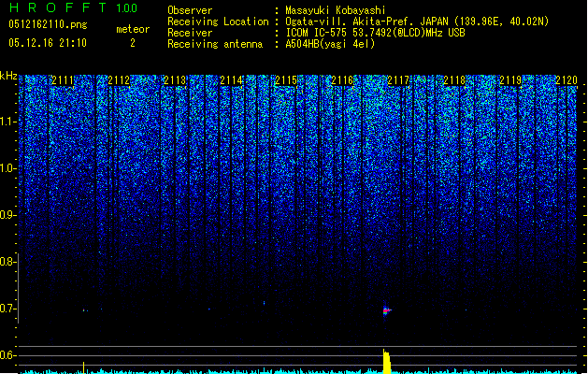Screen dimensions: 588x374
Task: Click the 2116 time marker
Action: point(342,80)
